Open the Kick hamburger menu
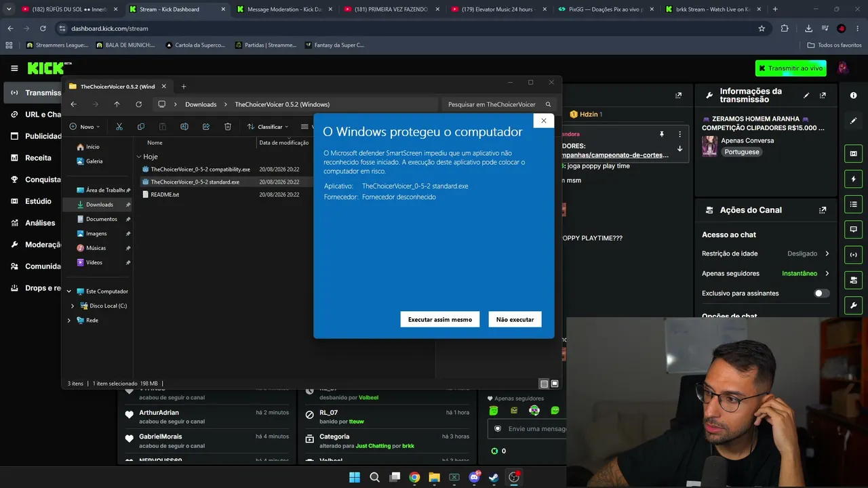This screenshot has width=868, height=488. coord(14,68)
